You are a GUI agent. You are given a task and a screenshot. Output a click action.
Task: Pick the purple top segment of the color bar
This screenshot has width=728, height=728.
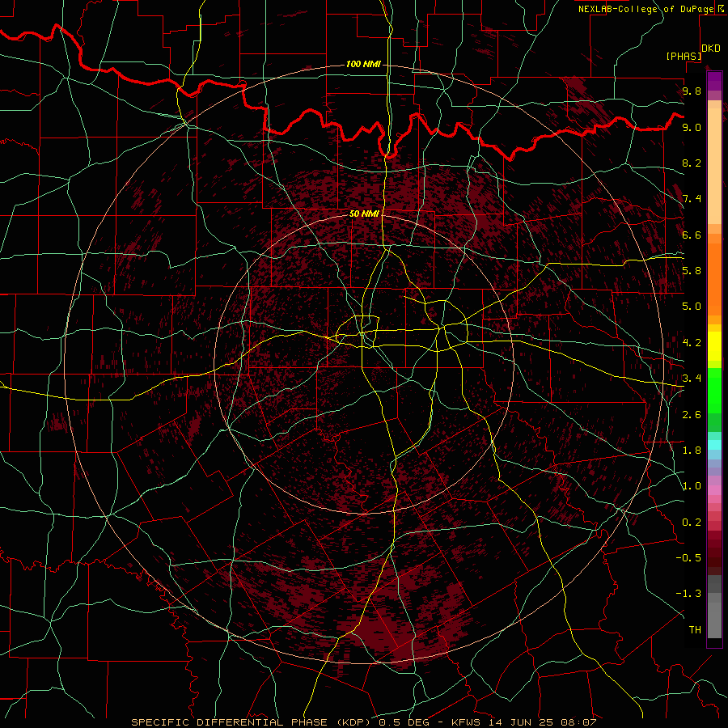tap(714, 81)
